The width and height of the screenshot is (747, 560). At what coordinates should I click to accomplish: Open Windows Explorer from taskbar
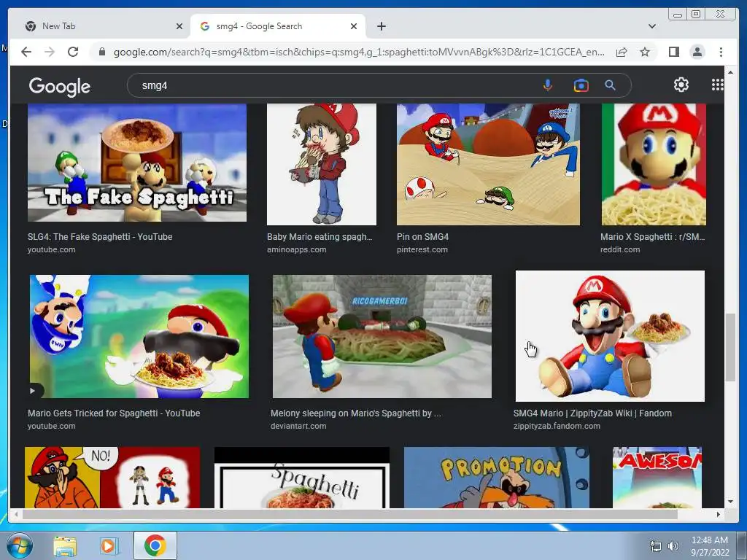click(65, 546)
